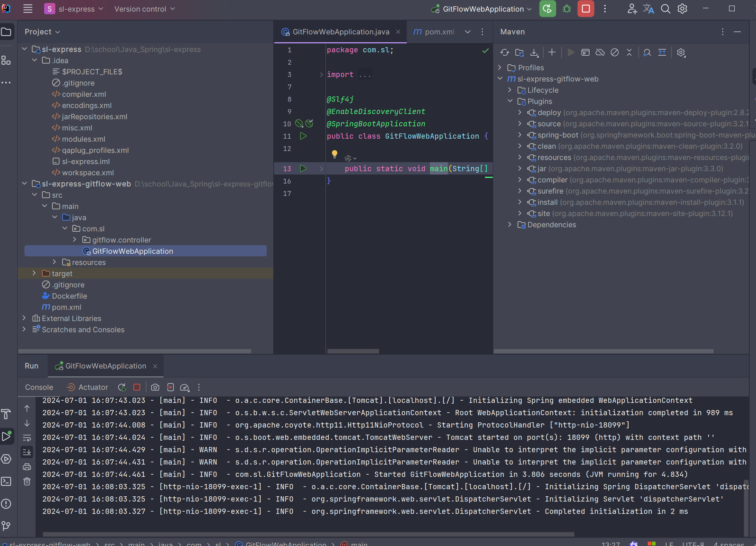Open GitFlowWebApplication run configuration dropdown
756x546 pixels.
click(482, 9)
